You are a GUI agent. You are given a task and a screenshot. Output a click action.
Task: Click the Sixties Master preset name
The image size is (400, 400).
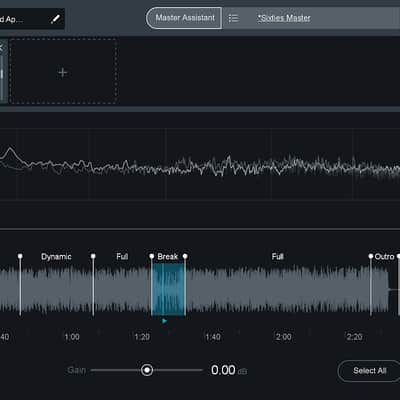(x=284, y=18)
